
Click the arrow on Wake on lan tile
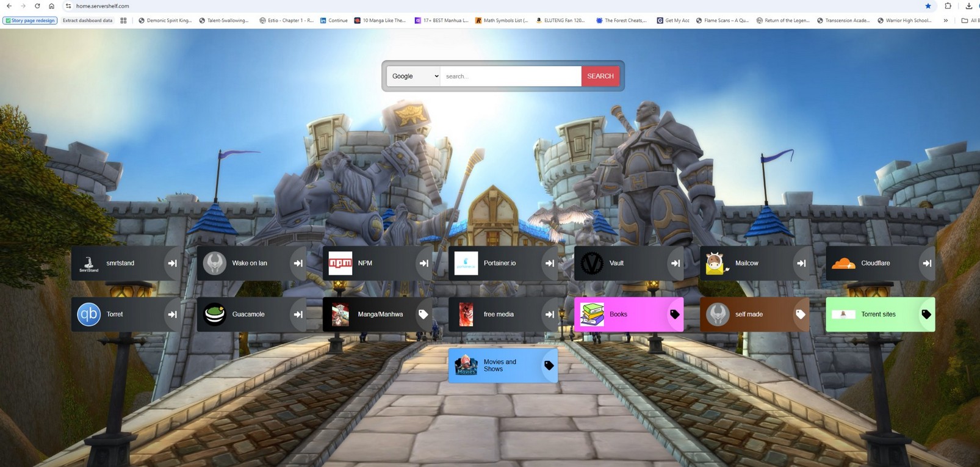(x=298, y=263)
